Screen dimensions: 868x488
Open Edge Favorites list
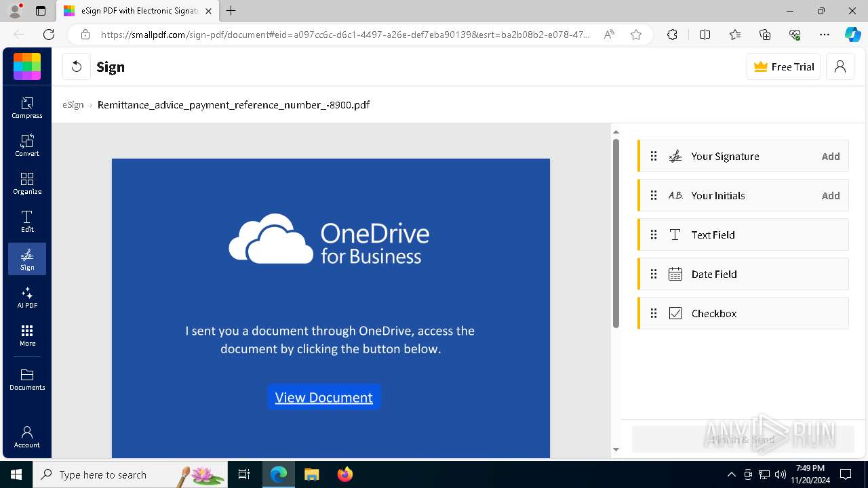[735, 35]
